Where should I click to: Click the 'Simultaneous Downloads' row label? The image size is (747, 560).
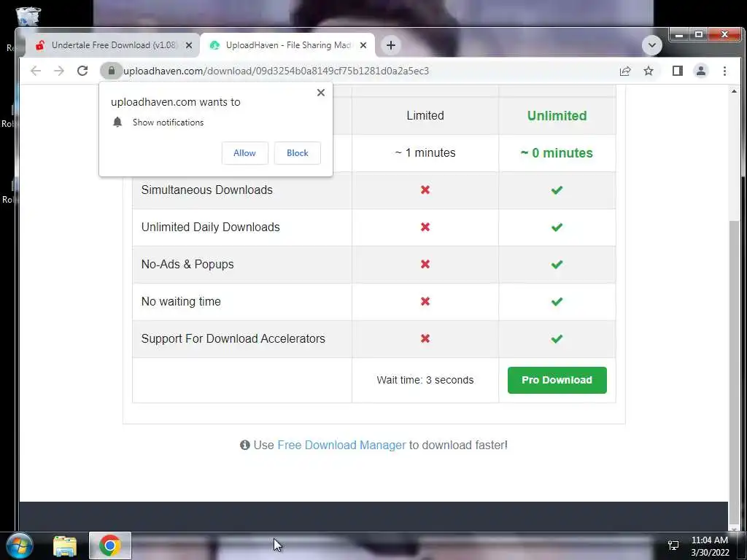tap(206, 190)
